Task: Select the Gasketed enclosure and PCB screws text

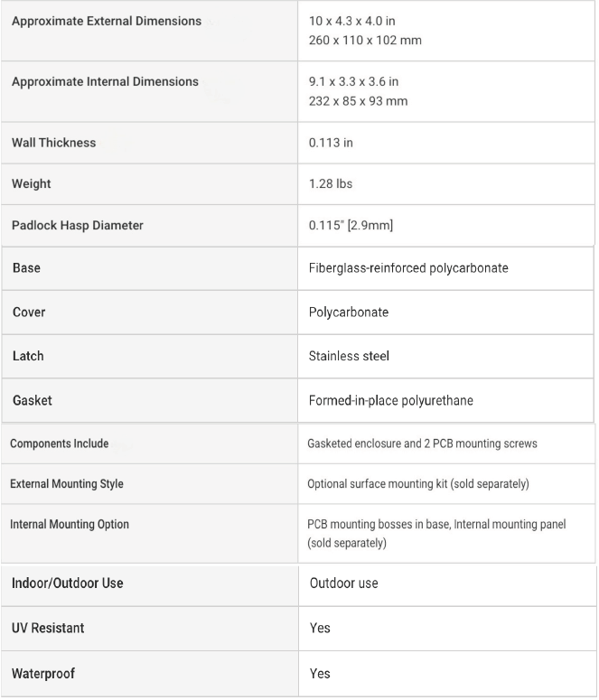Action: click(x=424, y=443)
